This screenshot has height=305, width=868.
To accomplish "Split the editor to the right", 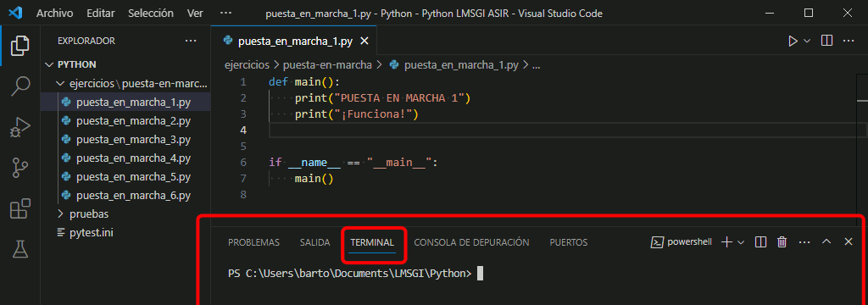I will (x=826, y=41).
